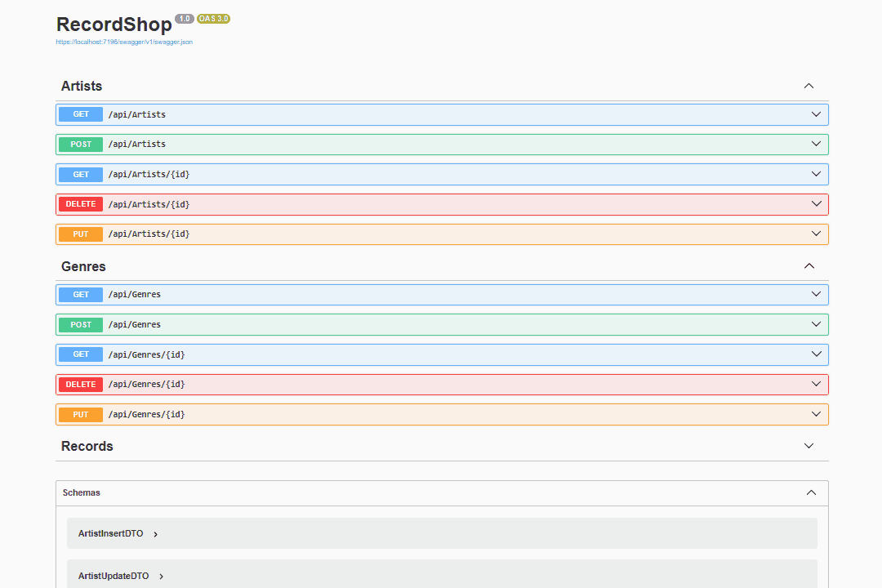The width and height of the screenshot is (882, 588).
Task: Expand the GET /api/Artists/{id} row arrow
Action: (816, 174)
